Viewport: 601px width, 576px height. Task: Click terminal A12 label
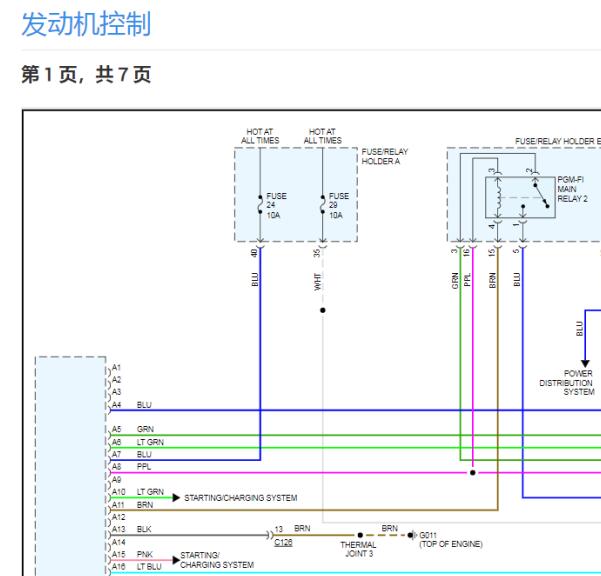click(x=118, y=517)
